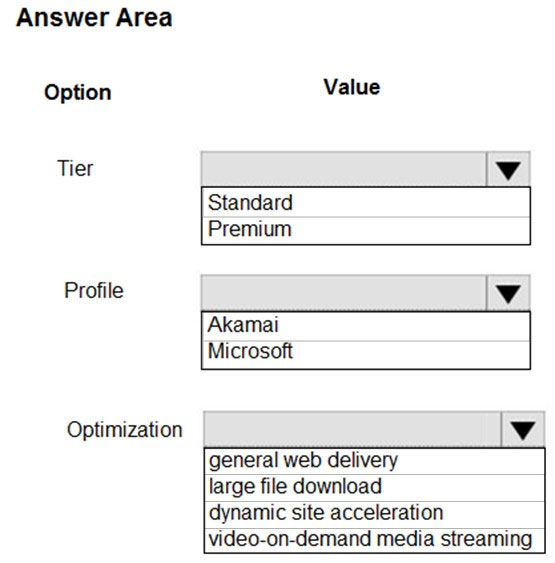The height and width of the screenshot is (563, 555).
Task: Click the Optimization label
Action: pyautogui.click(x=125, y=430)
